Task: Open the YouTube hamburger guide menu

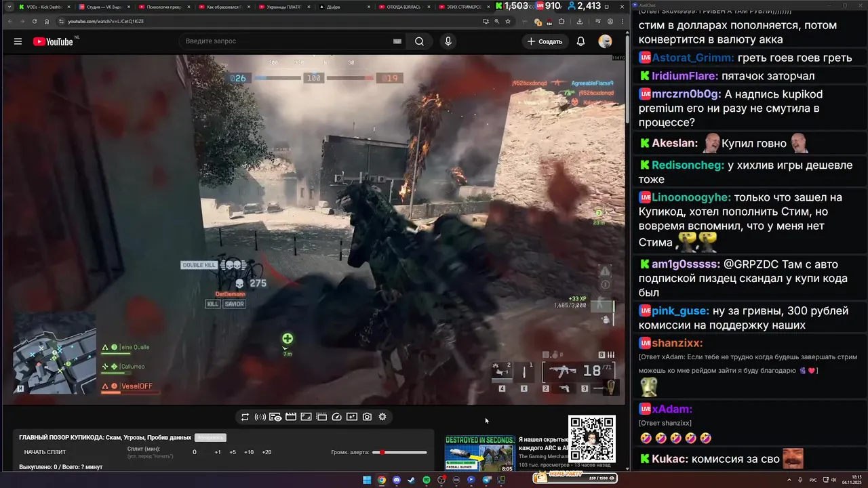Action: tap(18, 41)
